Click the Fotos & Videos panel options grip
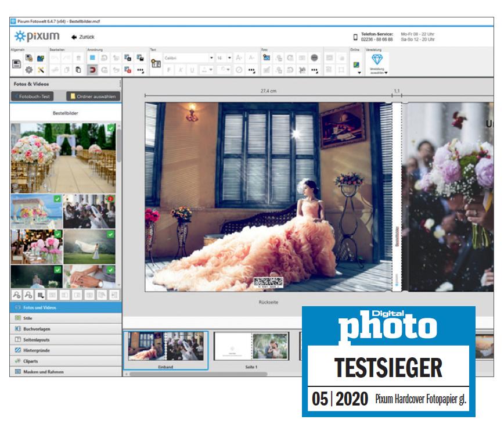This screenshot has height=434, width=504. pyautogui.click(x=120, y=84)
